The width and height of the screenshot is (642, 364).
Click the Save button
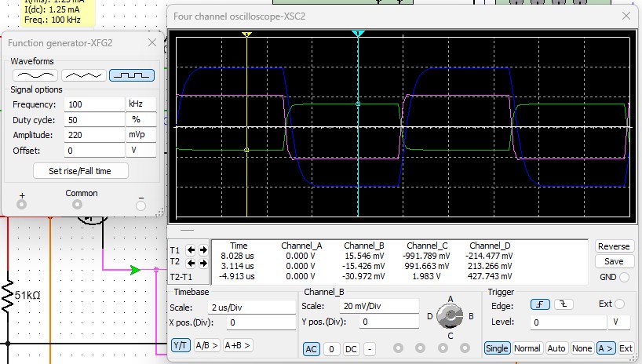pyautogui.click(x=614, y=261)
